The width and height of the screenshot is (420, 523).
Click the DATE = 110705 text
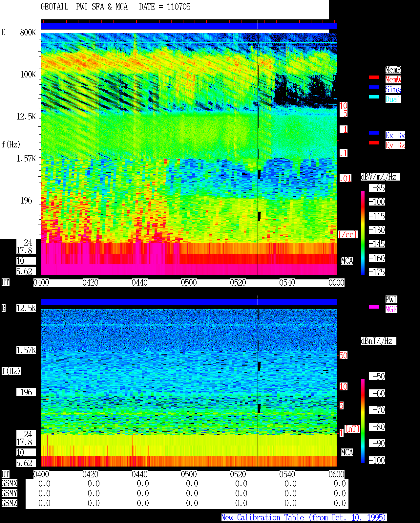coord(165,7)
